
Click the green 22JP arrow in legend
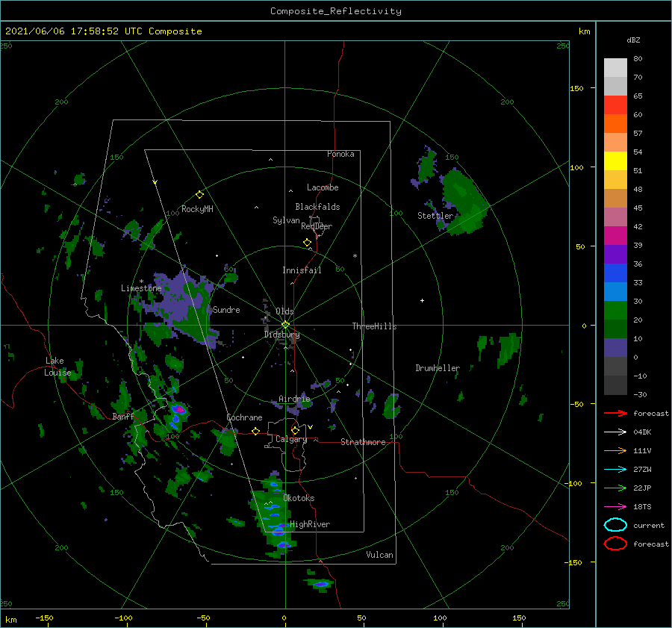pos(615,488)
